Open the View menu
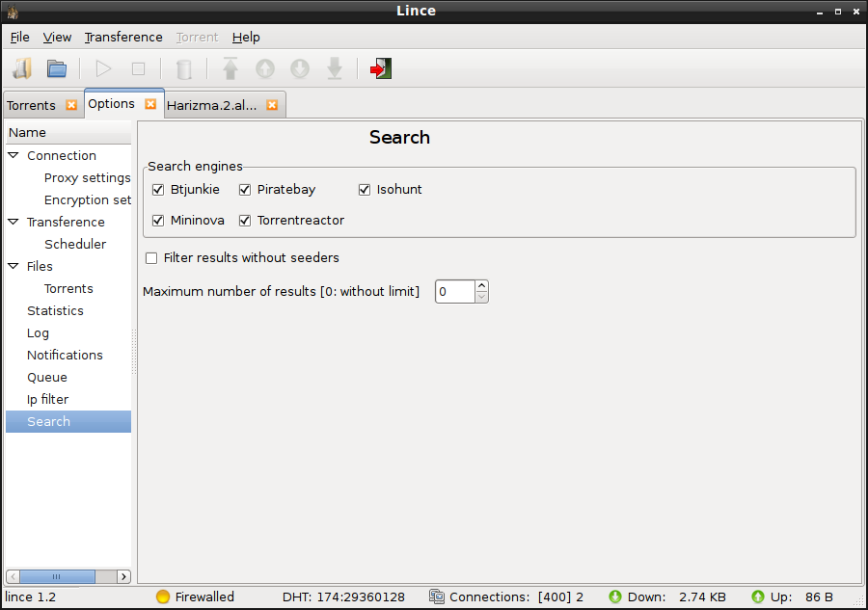The width and height of the screenshot is (868, 610). 57,37
